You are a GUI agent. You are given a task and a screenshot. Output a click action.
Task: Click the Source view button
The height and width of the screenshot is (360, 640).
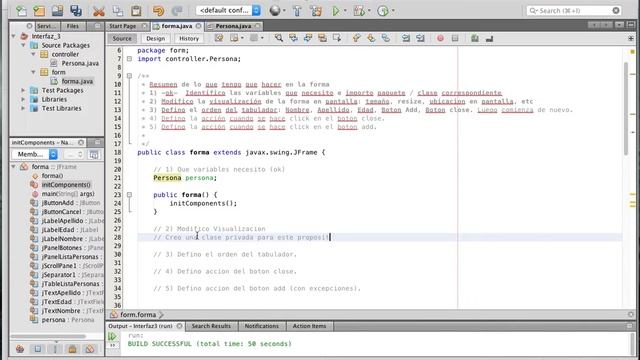pyautogui.click(x=122, y=38)
